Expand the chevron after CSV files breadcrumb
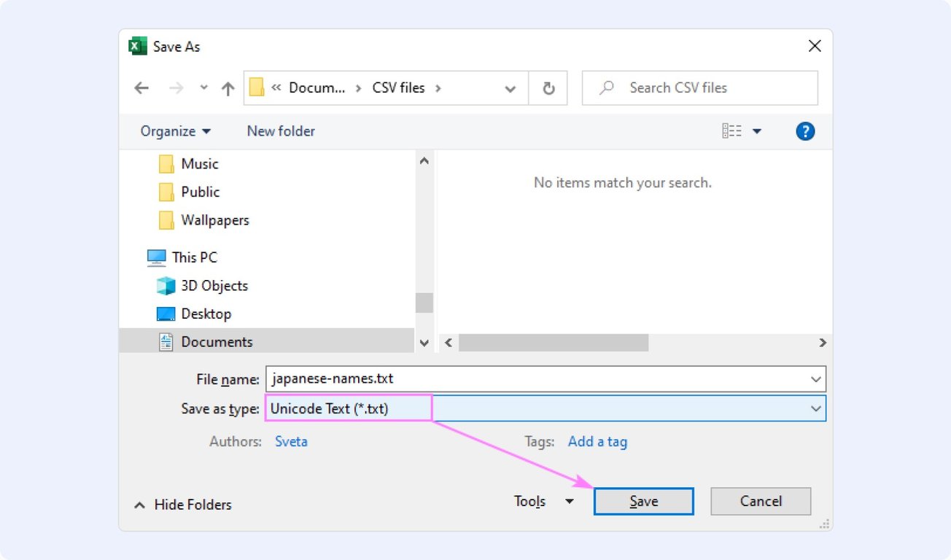 coord(438,88)
